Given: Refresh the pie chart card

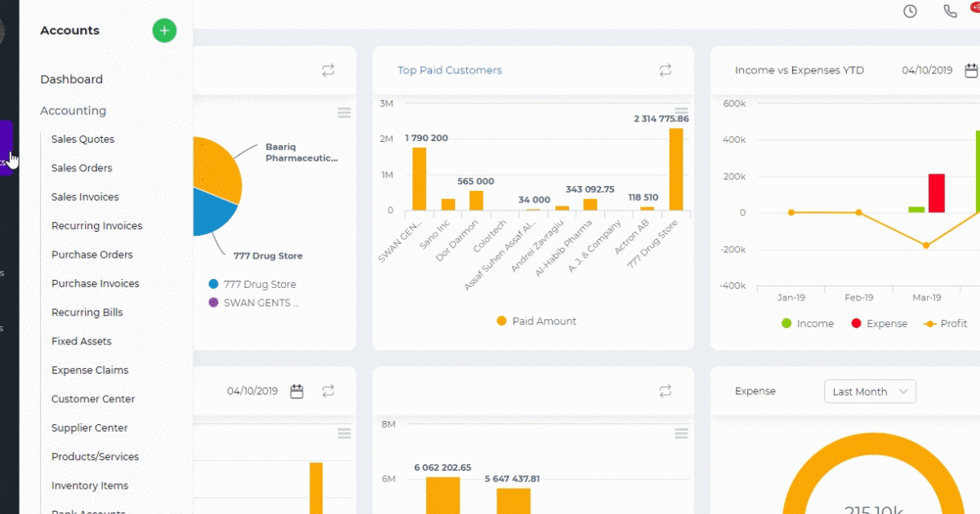Looking at the screenshot, I should [328, 71].
